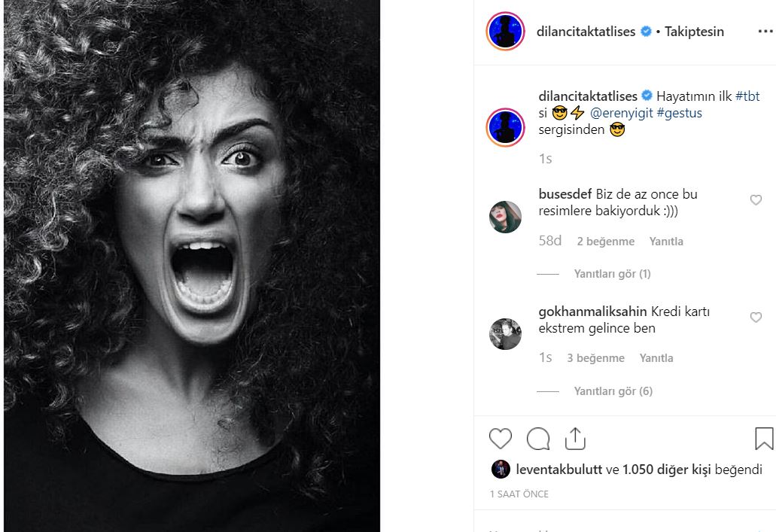Open the comment bubble icon
Screen dimensions: 776x532
click(538, 439)
